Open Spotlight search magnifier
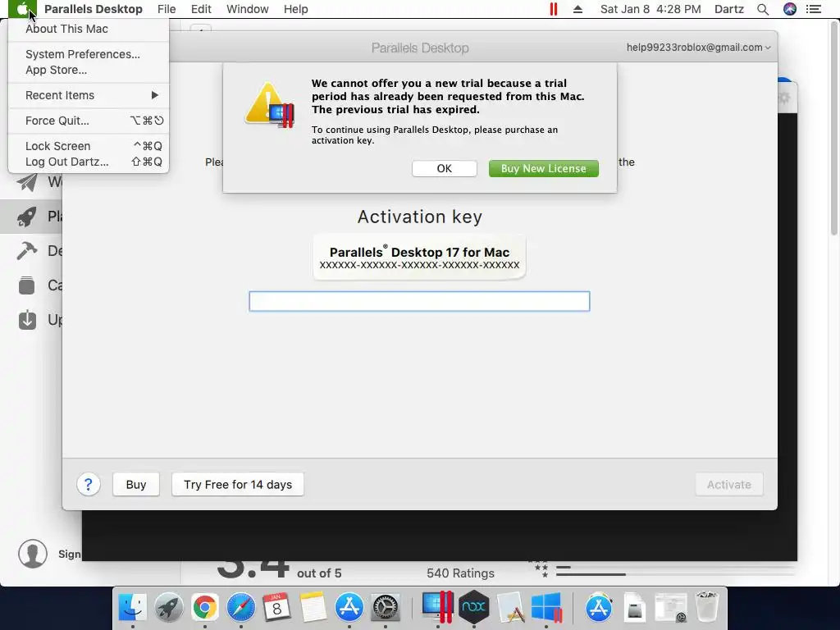The image size is (840, 630). pyautogui.click(x=763, y=9)
